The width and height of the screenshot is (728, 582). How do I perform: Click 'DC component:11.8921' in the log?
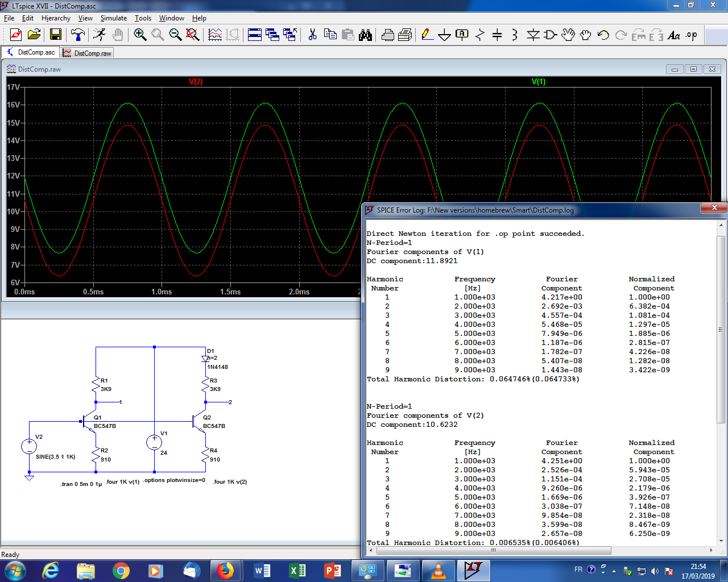tap(412, 261)
